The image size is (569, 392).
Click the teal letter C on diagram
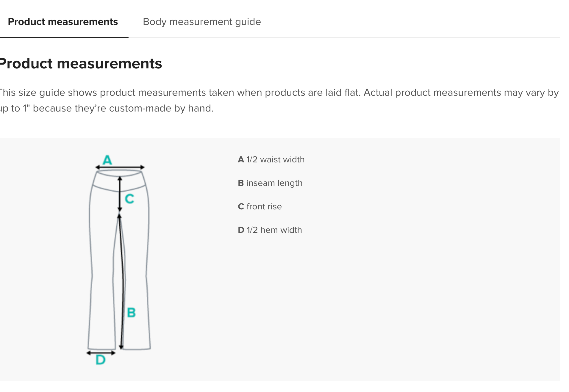pos(129,199)
